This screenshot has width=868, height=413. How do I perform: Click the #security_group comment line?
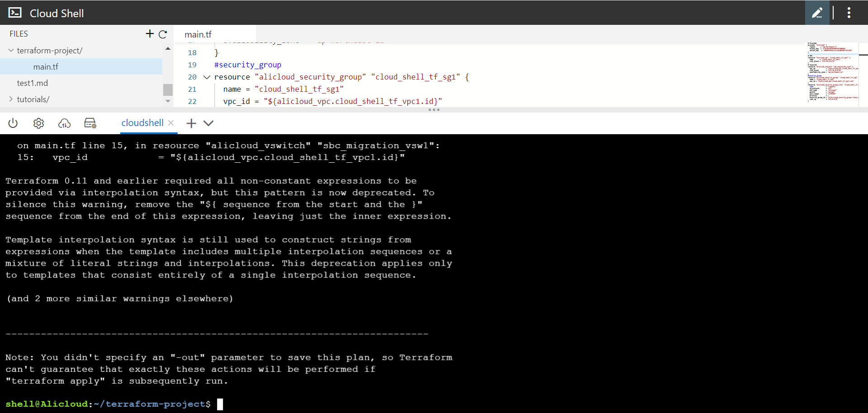pyautogui.click(x=248, y=65)
